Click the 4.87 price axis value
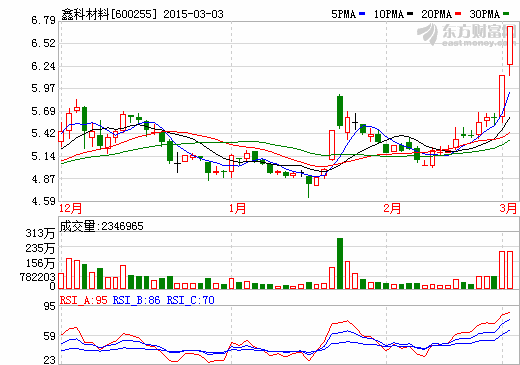 (x=43, y=179)
